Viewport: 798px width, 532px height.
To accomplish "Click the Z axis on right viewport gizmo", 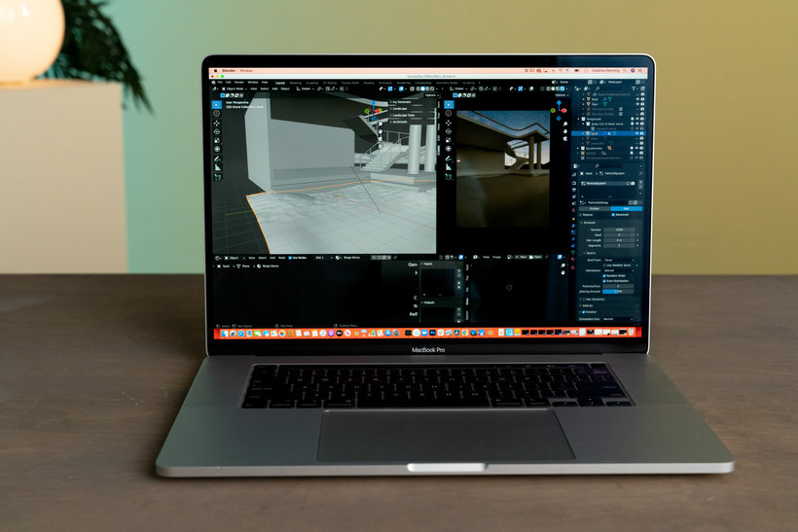I will [x=559, y=103].
